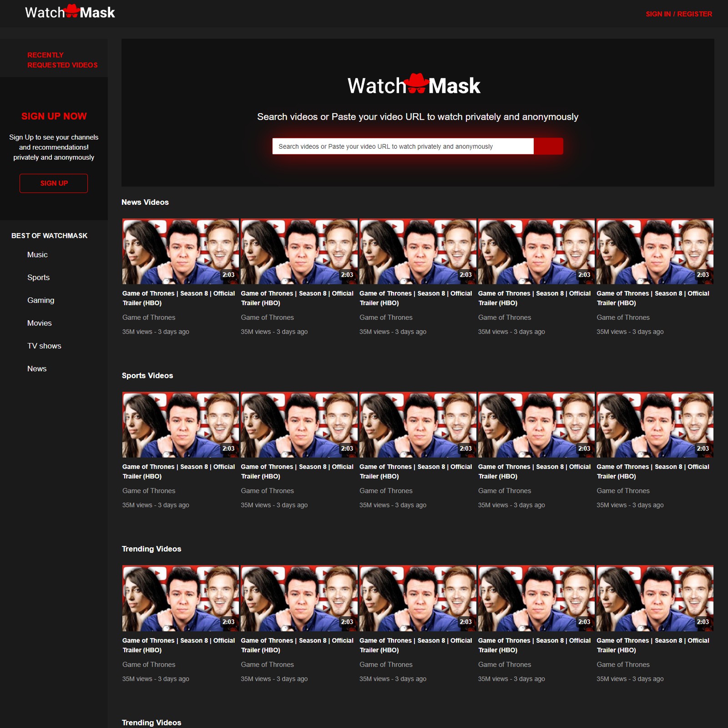
Task: Select TV shows in the sidebar menu
Action: pos(44,346)
